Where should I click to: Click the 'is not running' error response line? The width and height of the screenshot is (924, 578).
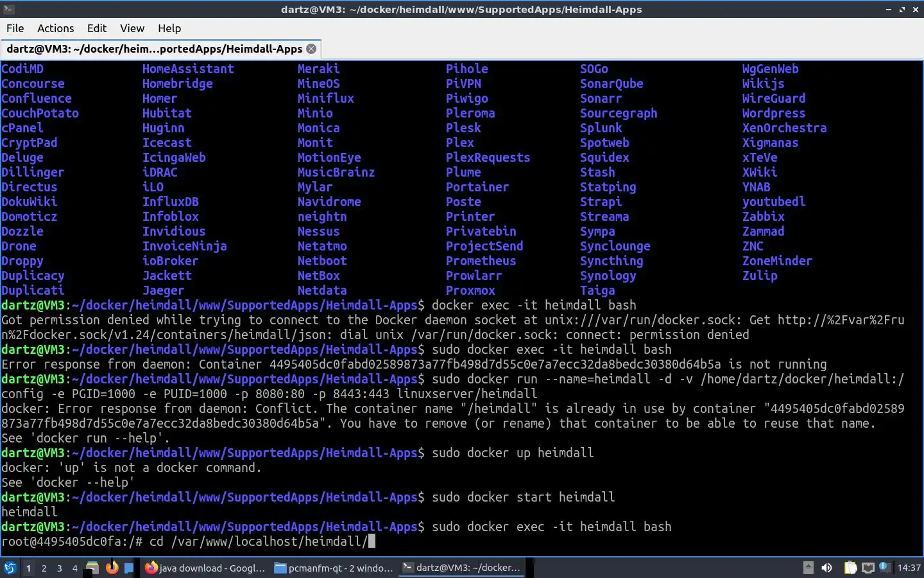415,364
